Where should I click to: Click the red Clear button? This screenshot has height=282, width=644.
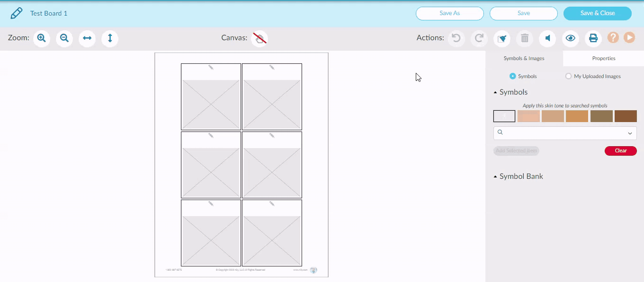[621, 151]
